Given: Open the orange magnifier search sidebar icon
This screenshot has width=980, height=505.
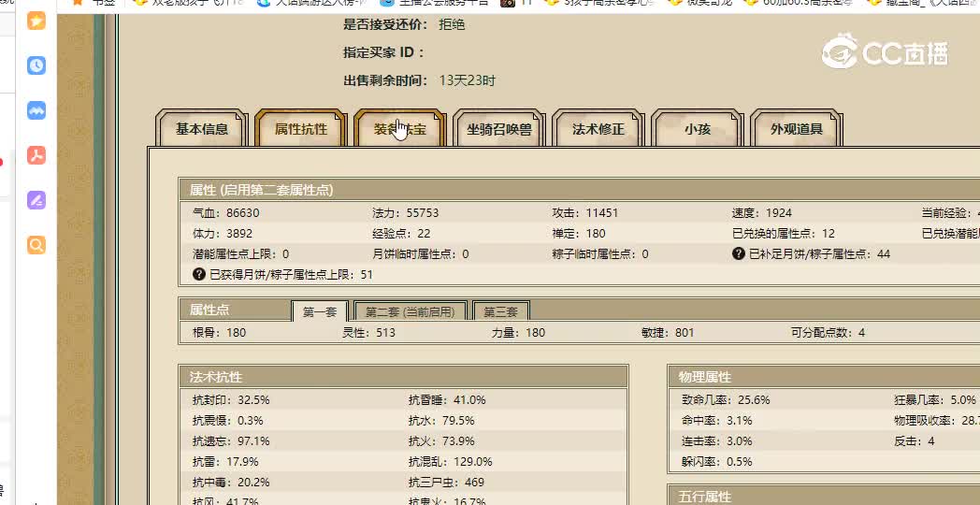Looking at the screenshot, I should coord(36,245).
